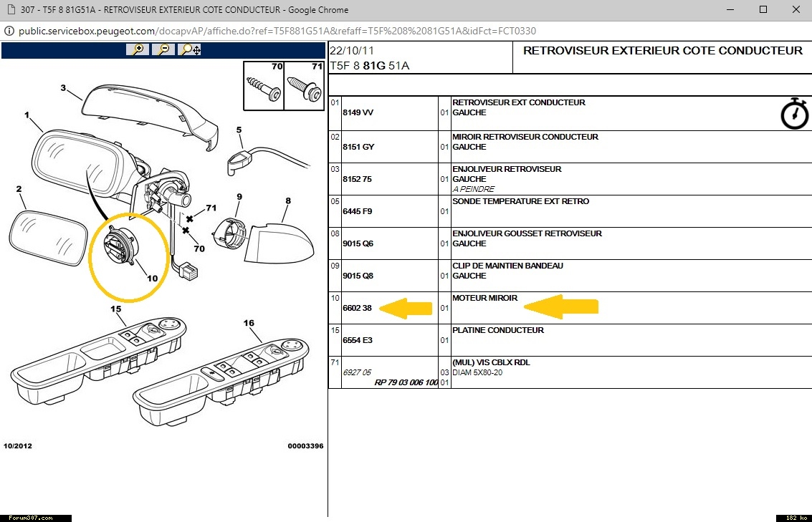This screenshot has width=812, height=522.
Task: Select screw 70 thumbnail in diagram box
Action: coord(264,86)
